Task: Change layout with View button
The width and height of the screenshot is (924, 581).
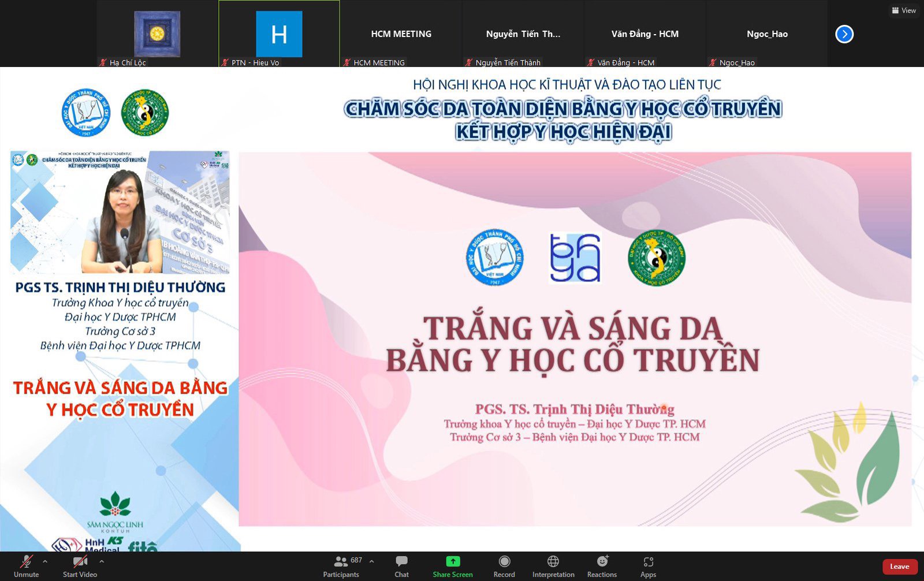Action: (x=904, y=10)
